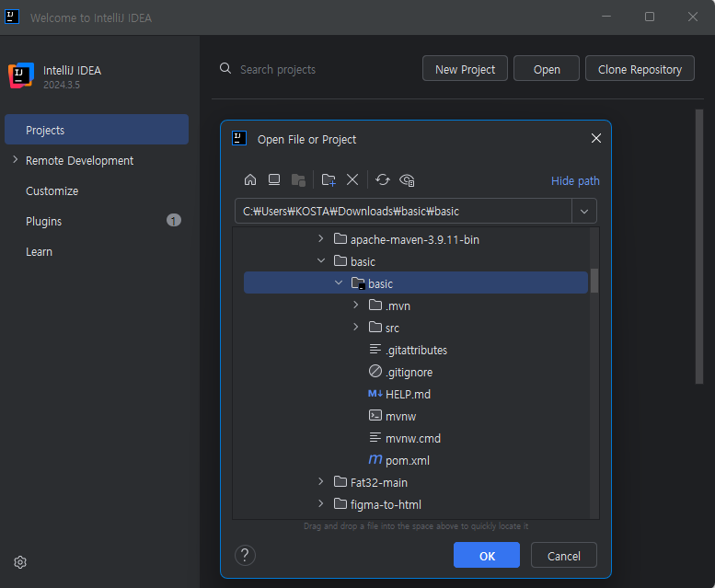Click the text file icon beside .gitattributes
This screenshot has width=715, height=588.
[x=375, y=349]
